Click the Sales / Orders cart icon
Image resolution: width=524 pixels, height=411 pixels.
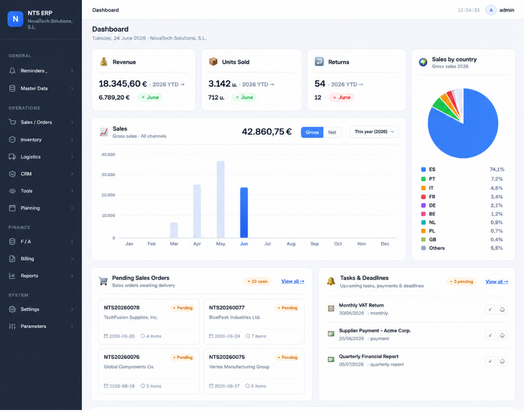click(12, 122)
